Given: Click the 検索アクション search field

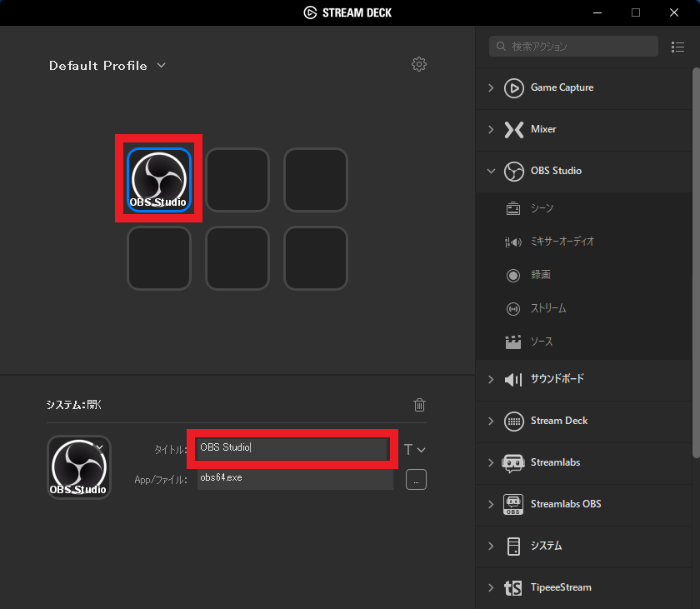Looking at the screenshot, I should pos(573,47).
